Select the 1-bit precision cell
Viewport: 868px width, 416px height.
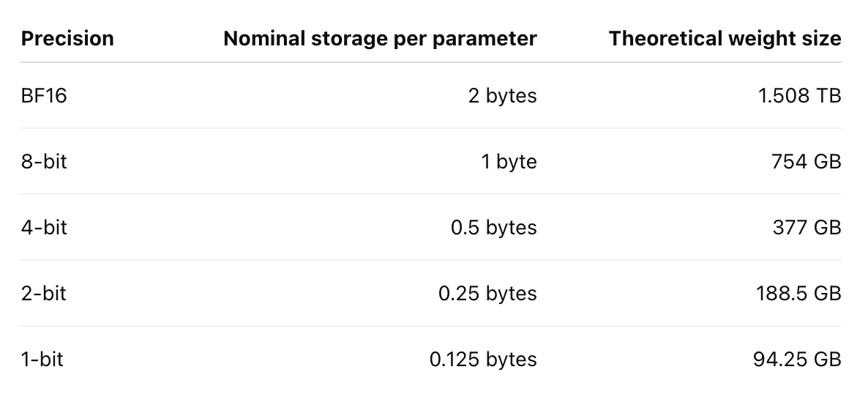coord(42,360)
